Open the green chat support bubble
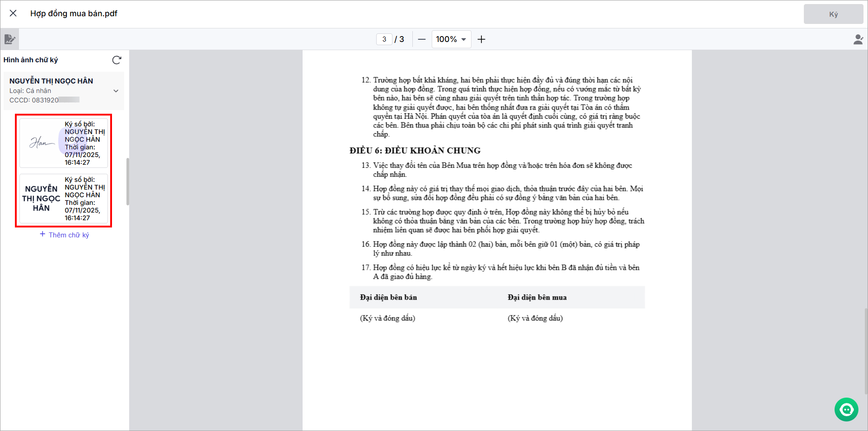The image size is (868, 431). click(846, 409)
